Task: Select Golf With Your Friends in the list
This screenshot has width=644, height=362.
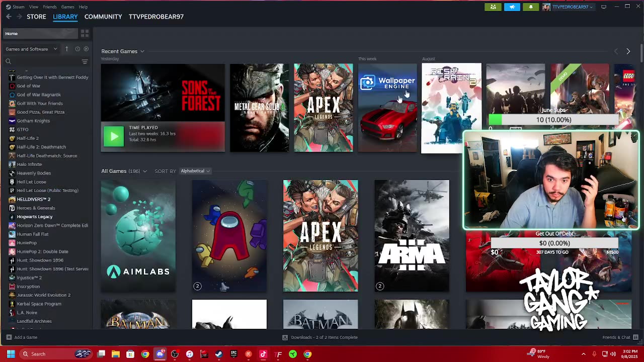Action: pyautogui.click(x=40, y=104)
